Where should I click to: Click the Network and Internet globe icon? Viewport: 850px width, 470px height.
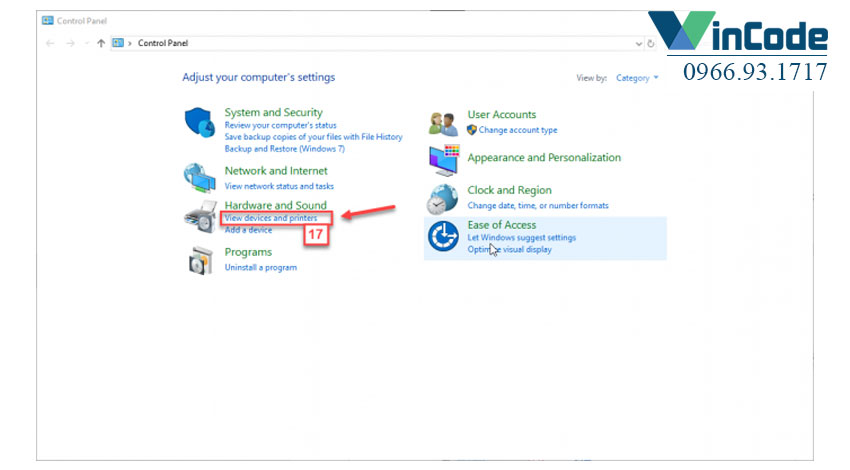coord(200,177)
